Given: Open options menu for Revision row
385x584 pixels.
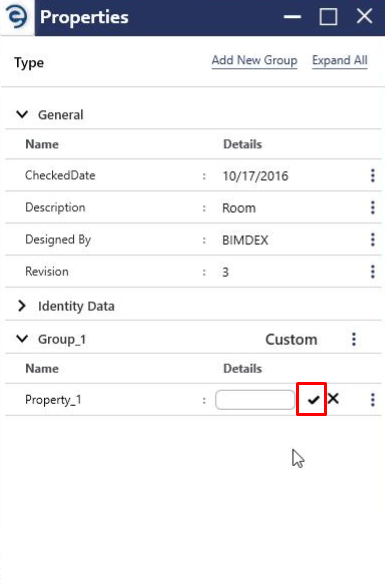Looking at the screenshot, I should point(373,272).
